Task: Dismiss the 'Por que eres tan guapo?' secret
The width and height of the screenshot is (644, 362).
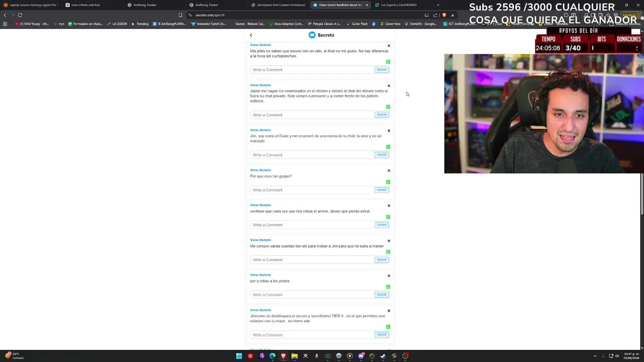Action: pos(388,171)
